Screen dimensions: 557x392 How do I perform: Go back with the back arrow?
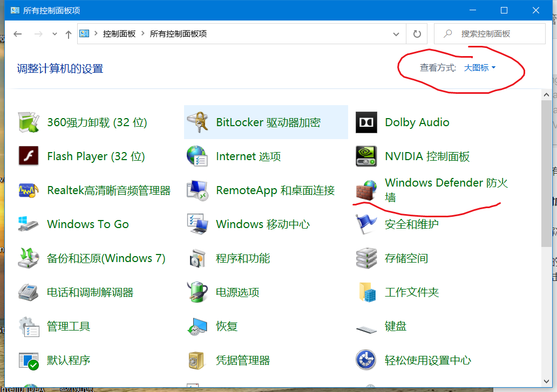[x=18, y=34]
